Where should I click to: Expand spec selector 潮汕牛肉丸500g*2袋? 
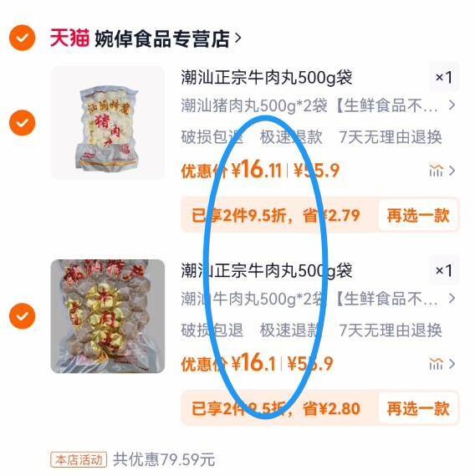coord(318,299)
